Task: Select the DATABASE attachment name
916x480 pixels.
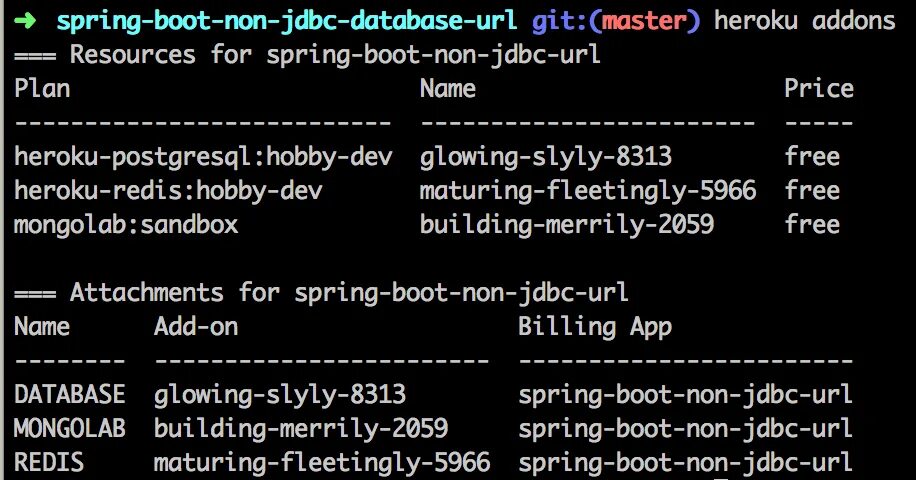Action: point(70,394)
